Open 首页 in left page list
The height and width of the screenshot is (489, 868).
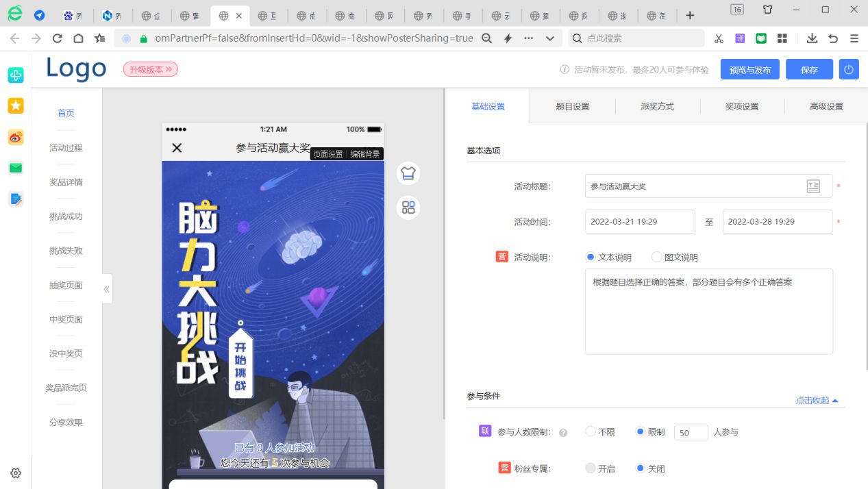click(x=66, y=114)
